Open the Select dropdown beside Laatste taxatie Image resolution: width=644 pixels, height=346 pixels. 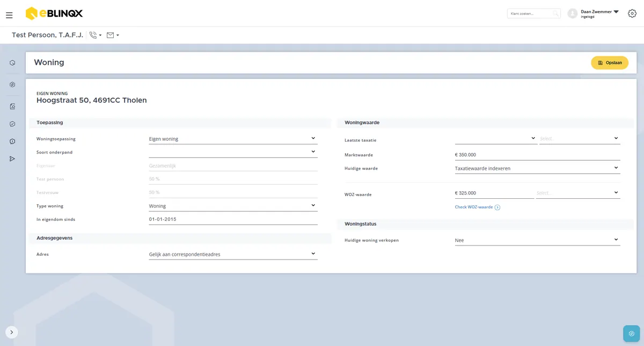[580, 139]
